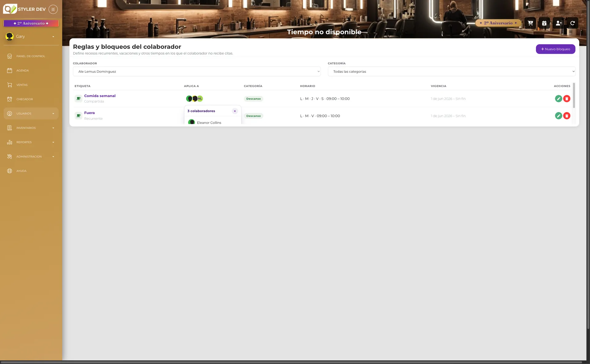Open the Categoría dropdown showing Todas las categorías
This screenshot has height=364, width=590.
point(451,72)
